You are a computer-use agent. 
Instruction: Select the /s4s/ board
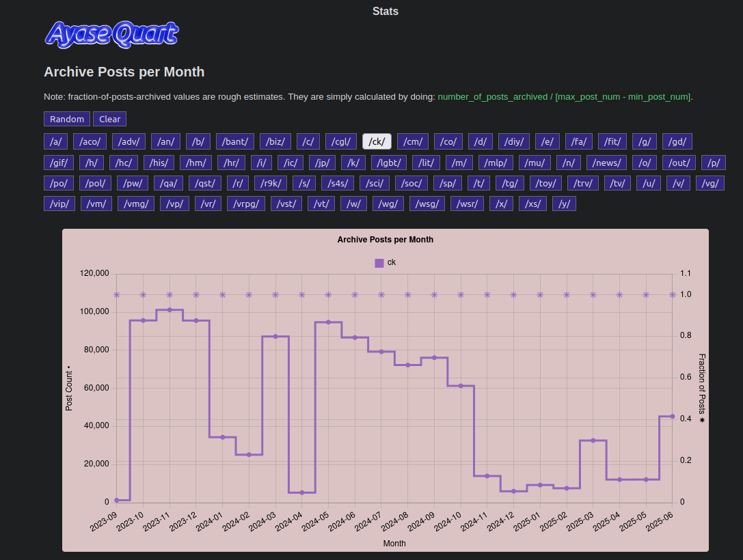tap(338, 183)
